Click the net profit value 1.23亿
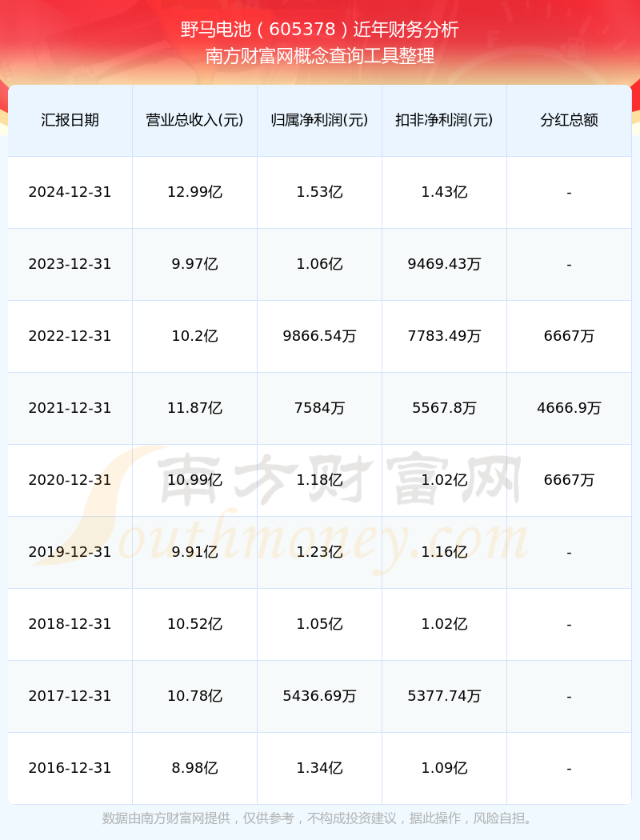Viewport: 640px width, 840px height. (320, 552)
